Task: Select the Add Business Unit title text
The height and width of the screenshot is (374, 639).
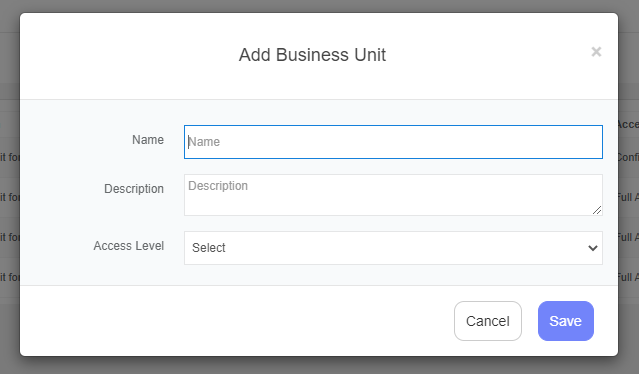Action: coord(312,55)
